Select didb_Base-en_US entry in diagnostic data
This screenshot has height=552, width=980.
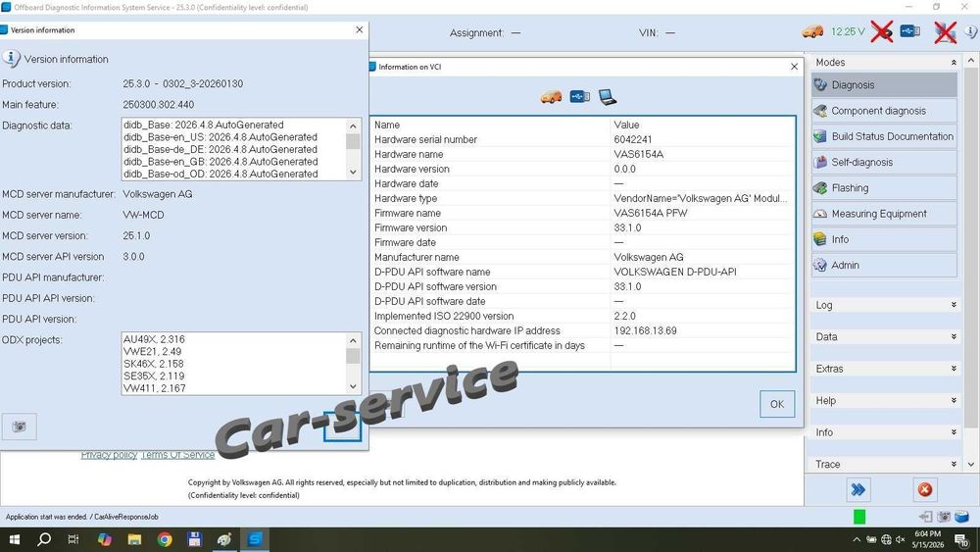pos(220,137)
